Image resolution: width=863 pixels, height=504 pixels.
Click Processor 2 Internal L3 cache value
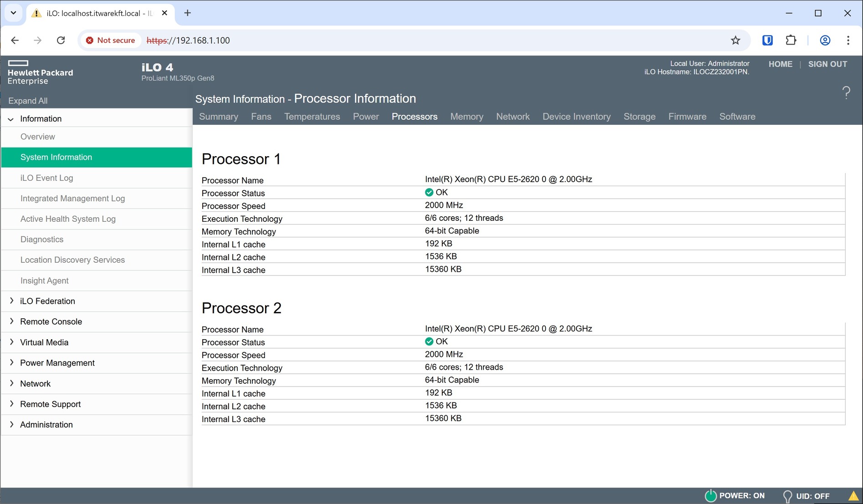pyautogui.click(x=443, y=418)
